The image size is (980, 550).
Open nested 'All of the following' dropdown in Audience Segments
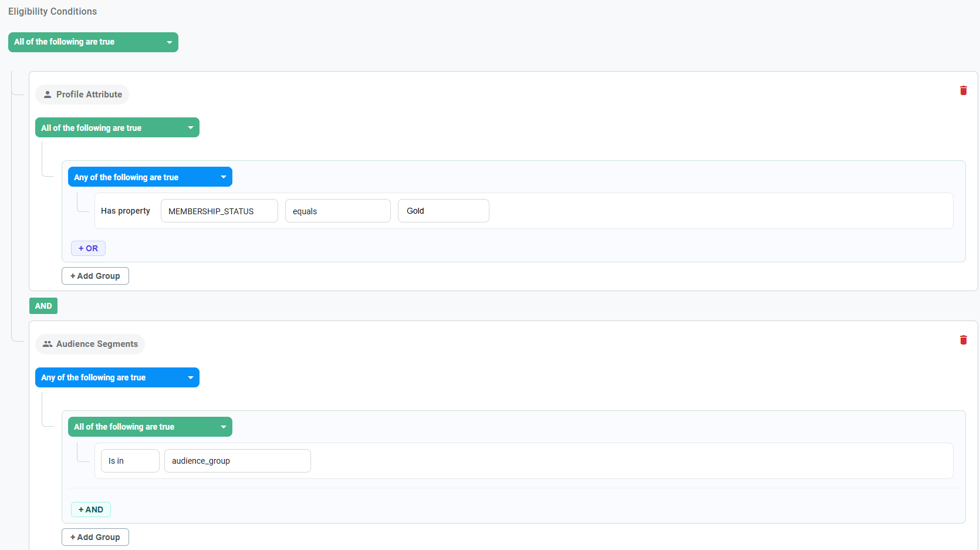click(150, 427)
